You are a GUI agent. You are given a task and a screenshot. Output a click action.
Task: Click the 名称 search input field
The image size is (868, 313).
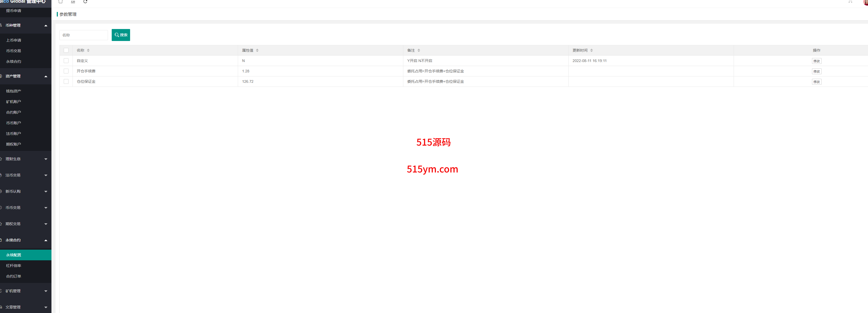[x=83, y=35]
